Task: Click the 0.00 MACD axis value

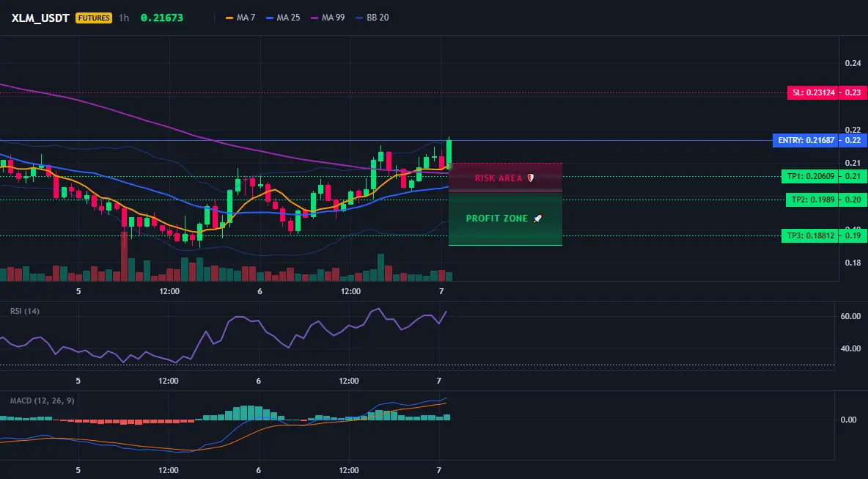Action: [x=849, y=420]
